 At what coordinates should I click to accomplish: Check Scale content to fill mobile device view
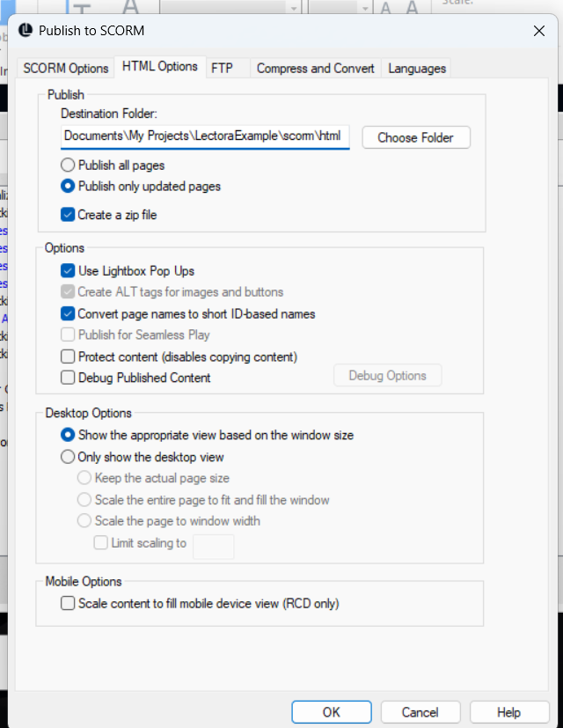point(67,603)
